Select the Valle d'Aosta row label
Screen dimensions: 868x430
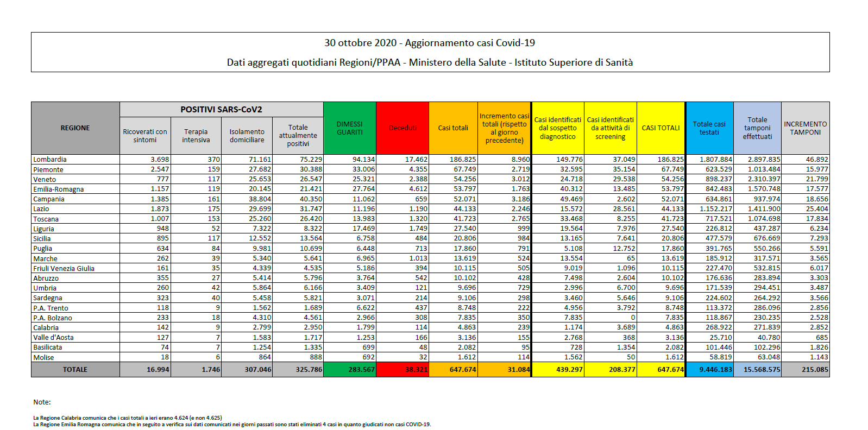tap(53, 337)
